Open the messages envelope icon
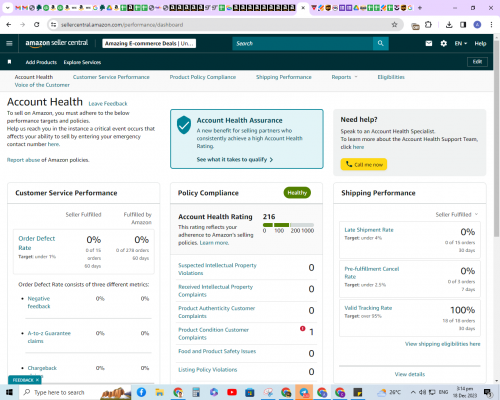500x400 pixels. point(429,43)
